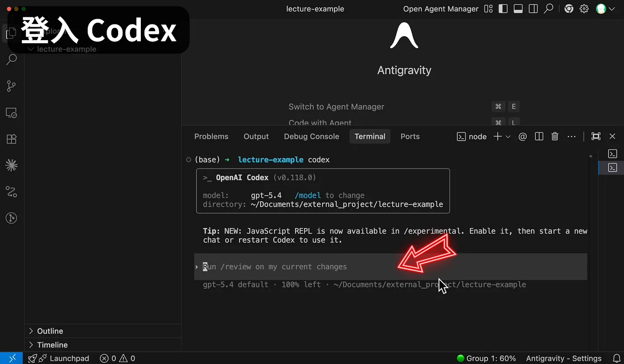Open the terminal panel's more actions menu
Screen dimensions: 624x364
click(x=571, y=137)
